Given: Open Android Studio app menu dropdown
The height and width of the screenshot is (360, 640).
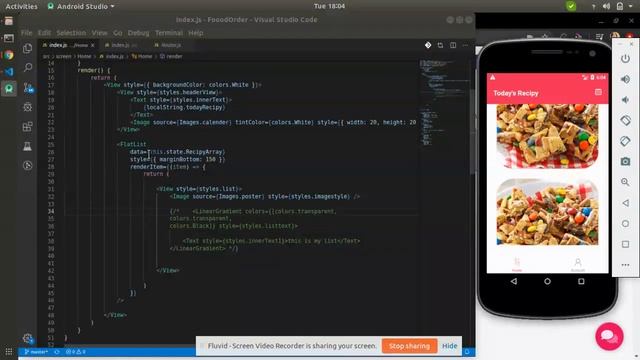Looking at the screenshot, I should pyautogui.click(x=81, y=6).
